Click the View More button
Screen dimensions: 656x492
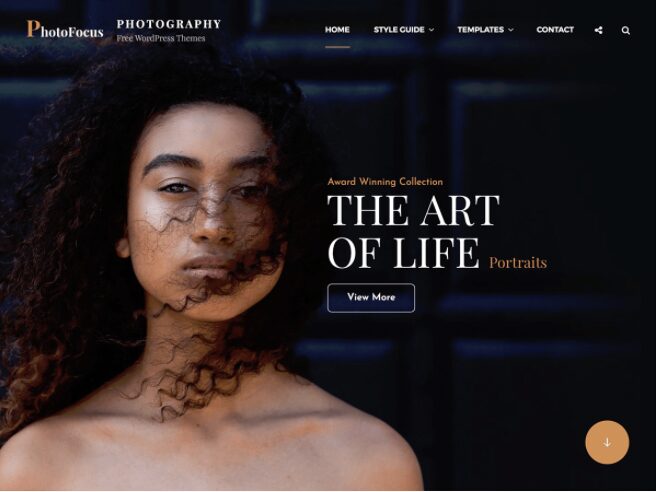coord(371,298)
